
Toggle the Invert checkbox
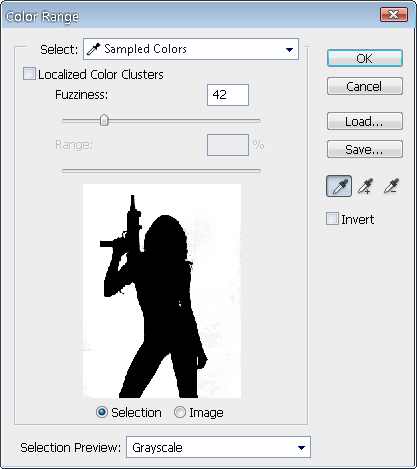[x=332, y=219]
